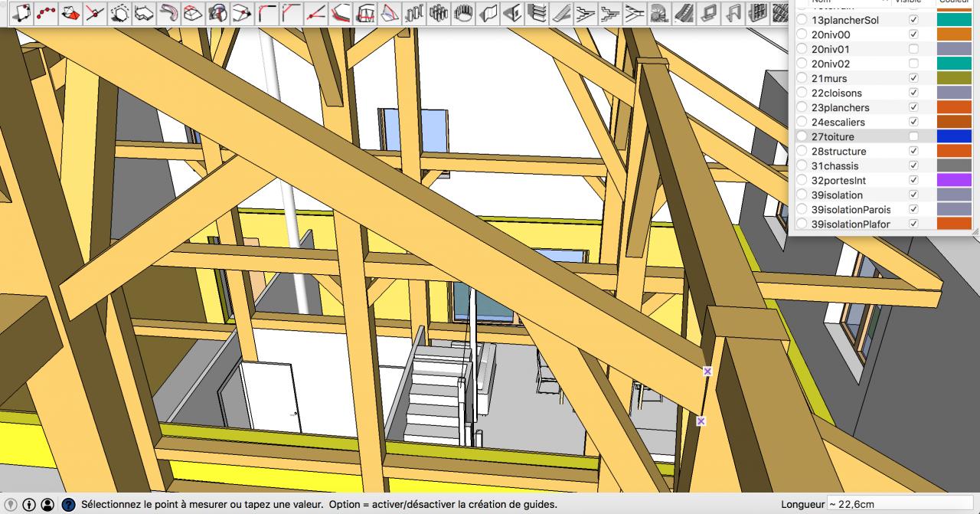Click the olive color swatch of 21murs
980x514 pixels.
coord(954,78)
